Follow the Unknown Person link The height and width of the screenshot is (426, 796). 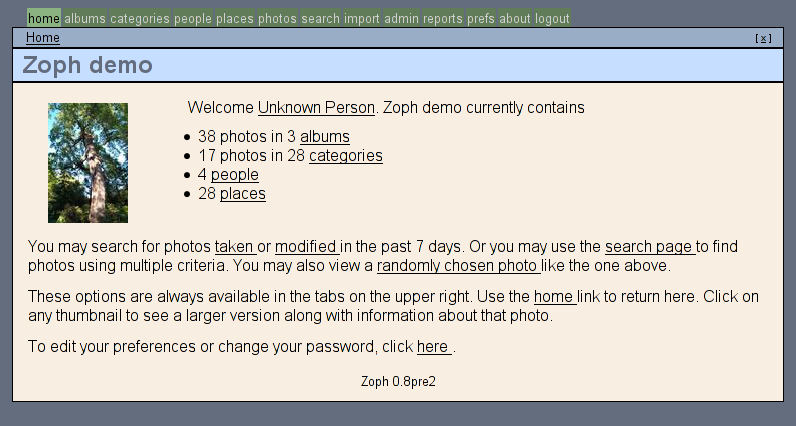pos(316,108)
